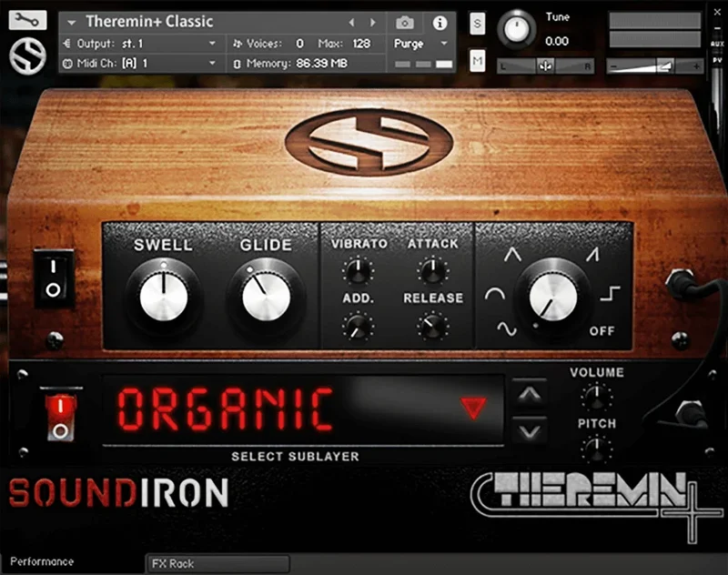Click the SWELL knob

click(x=164, y=296)
